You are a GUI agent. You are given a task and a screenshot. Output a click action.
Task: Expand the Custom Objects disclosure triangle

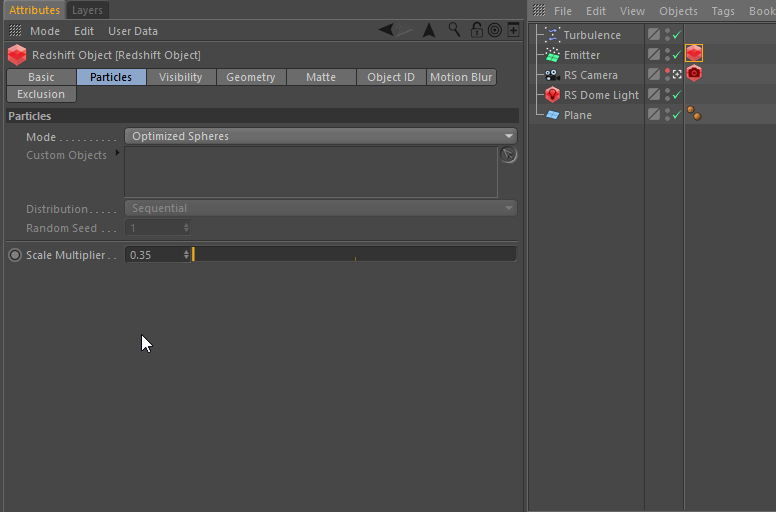pos(117,153)
